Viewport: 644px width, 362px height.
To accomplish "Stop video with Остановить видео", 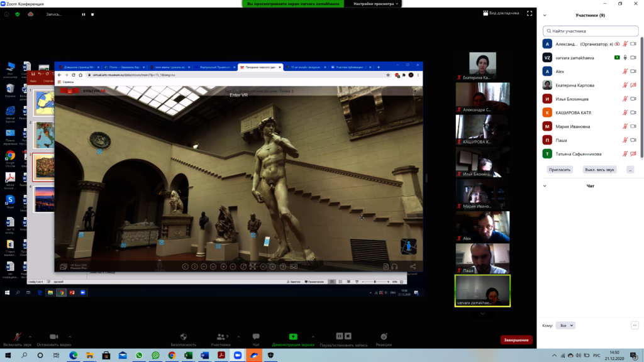I will (x=54, y=340).
